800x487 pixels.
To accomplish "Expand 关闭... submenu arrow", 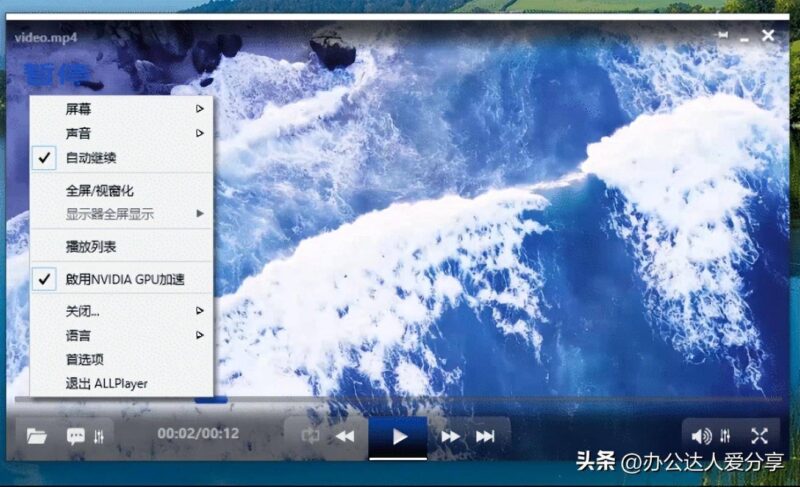I will (x=200, y=311).
